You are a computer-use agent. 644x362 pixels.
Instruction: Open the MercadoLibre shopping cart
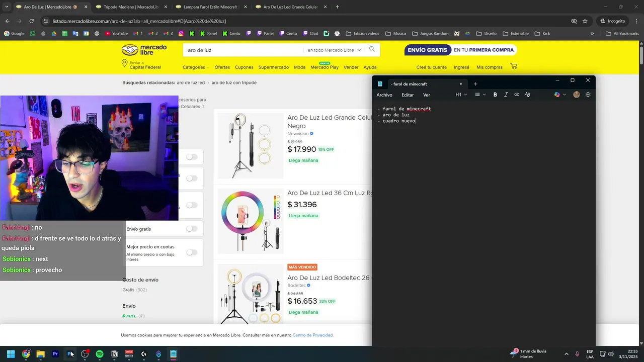tap(514, 66)
